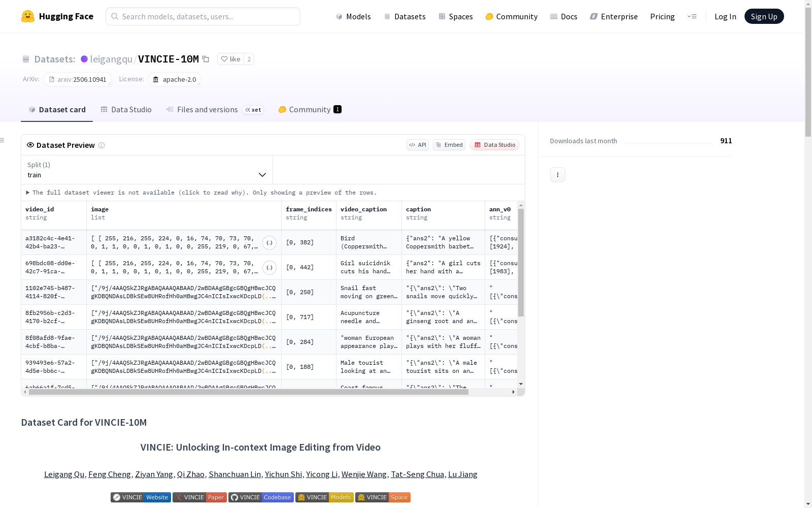Screen dimensions: 812x508
Task: Open the arxiv:2506.10941 tag
Action: [x=78, y=79]
